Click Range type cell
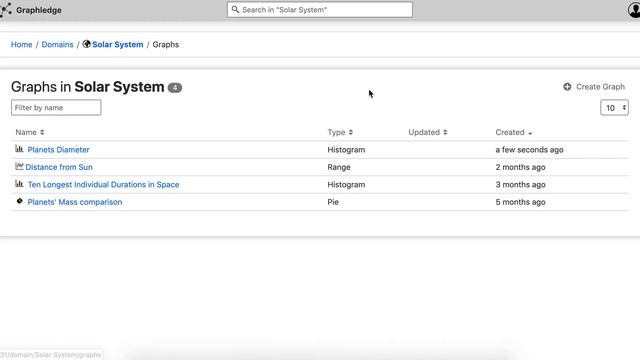Viewport: 640px width, 360px height. click(x=339, y=167)
